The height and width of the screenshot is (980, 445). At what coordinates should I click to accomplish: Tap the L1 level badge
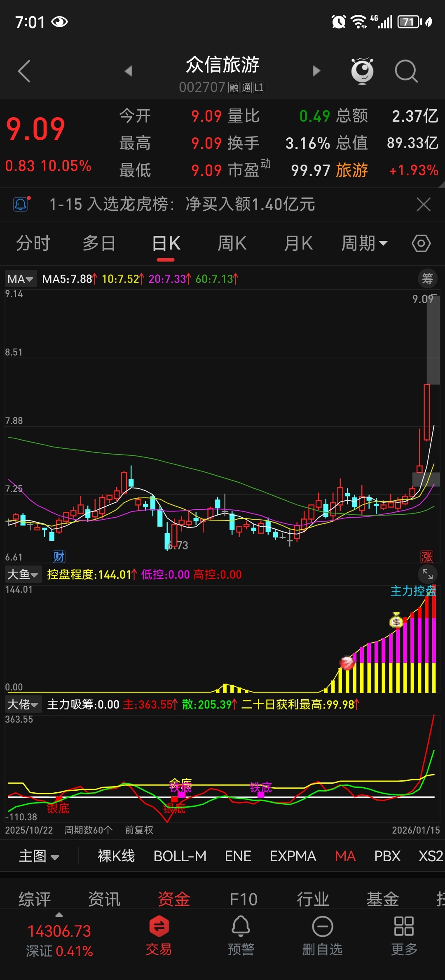tap(258, 87)
